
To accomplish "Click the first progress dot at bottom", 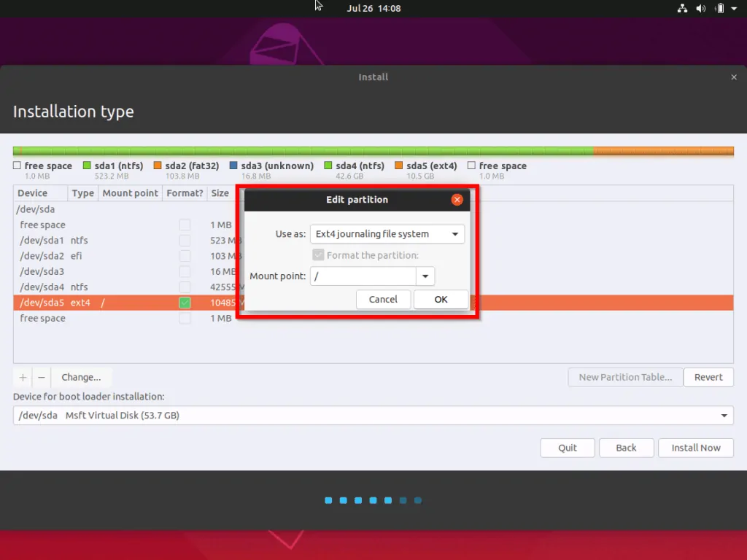I will (x=328, y=500).
